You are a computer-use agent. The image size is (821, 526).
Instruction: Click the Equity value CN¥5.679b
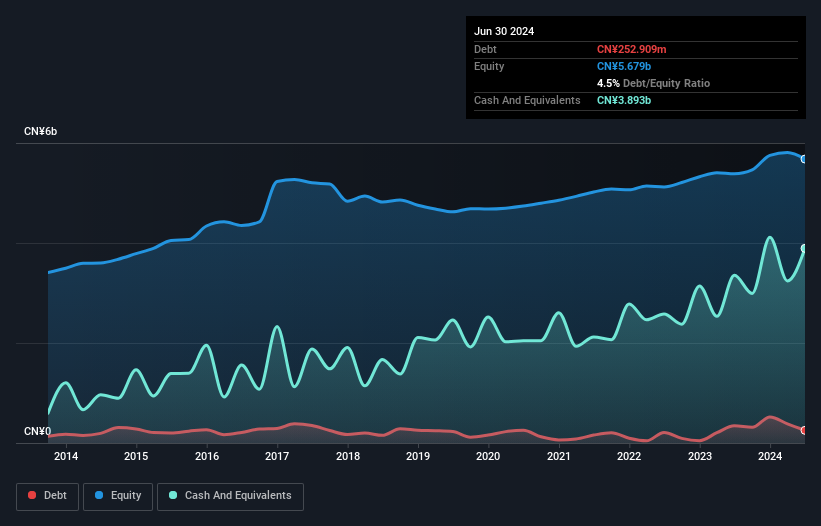click(x=624, y=66)
